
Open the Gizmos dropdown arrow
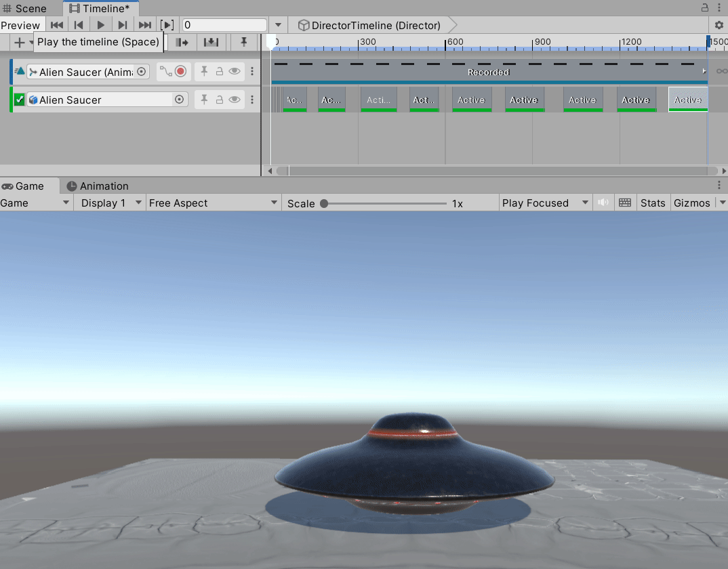click(x=722, y=202)
